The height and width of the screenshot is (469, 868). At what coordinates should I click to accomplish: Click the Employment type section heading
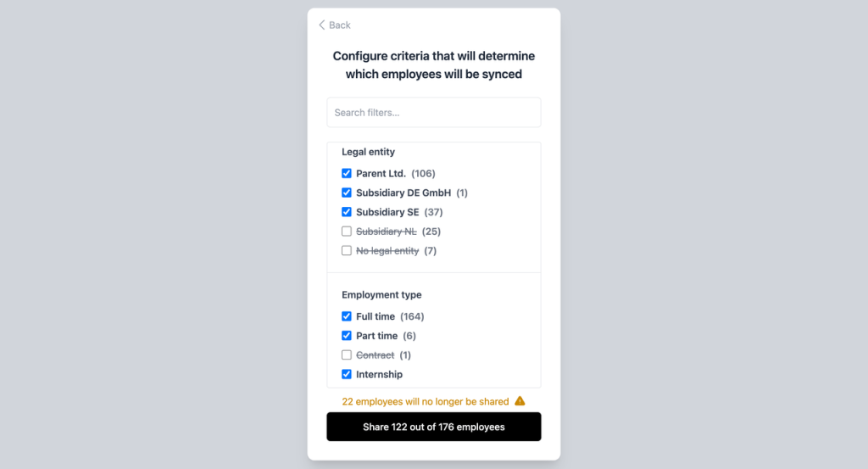tap(381, 294)
